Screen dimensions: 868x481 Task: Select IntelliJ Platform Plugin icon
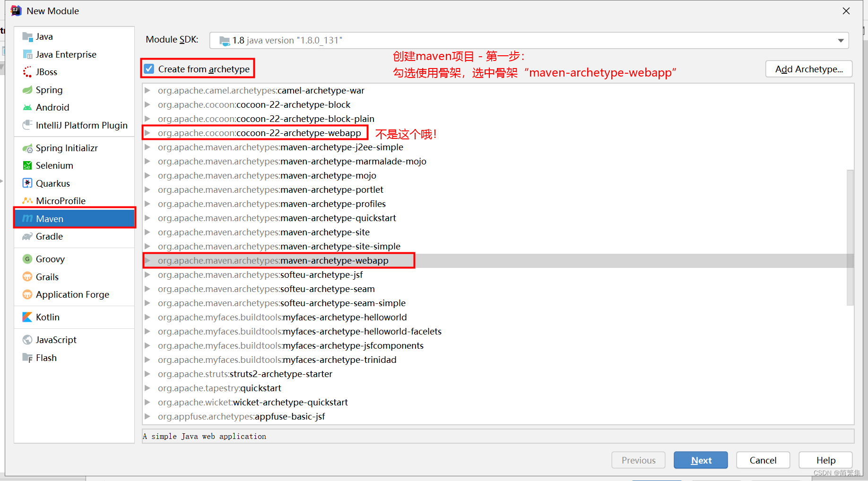coord(27,125)
